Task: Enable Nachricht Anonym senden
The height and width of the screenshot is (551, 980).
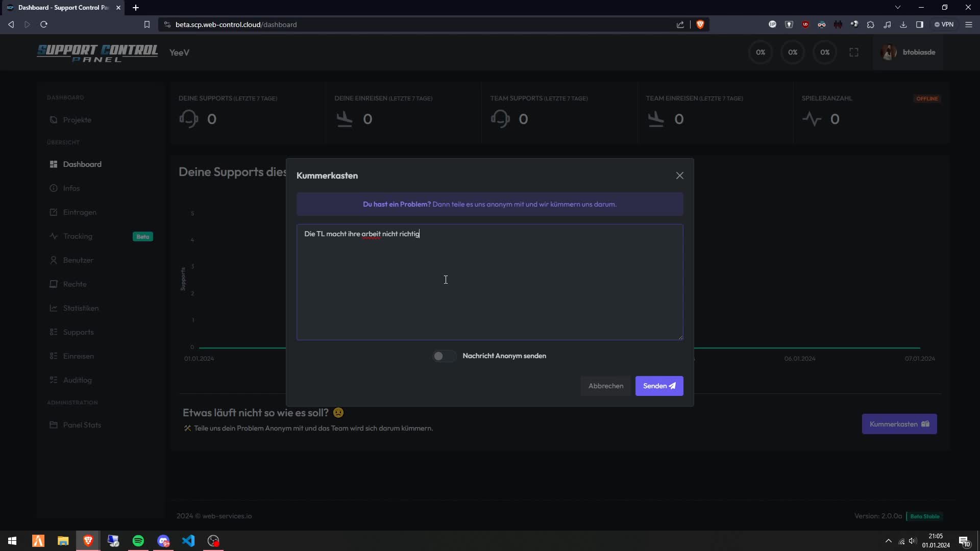Action: [x=444, y=356]
